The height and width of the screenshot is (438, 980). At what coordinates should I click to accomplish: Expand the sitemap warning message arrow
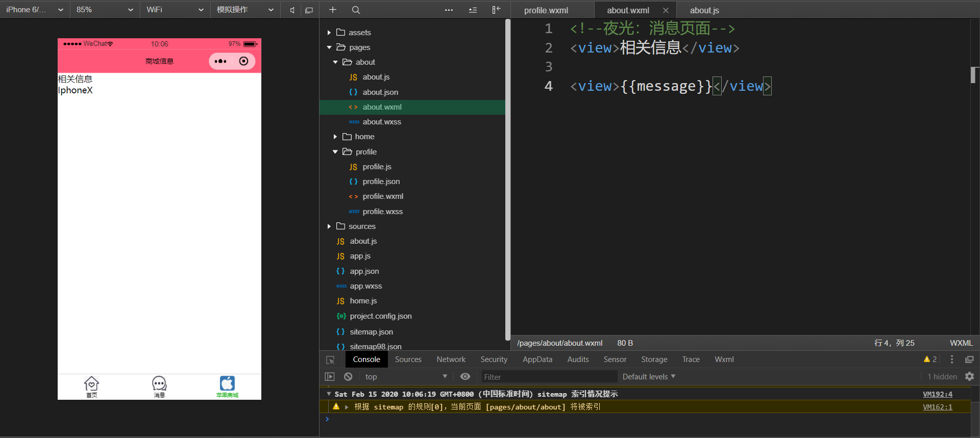point(347,407)
